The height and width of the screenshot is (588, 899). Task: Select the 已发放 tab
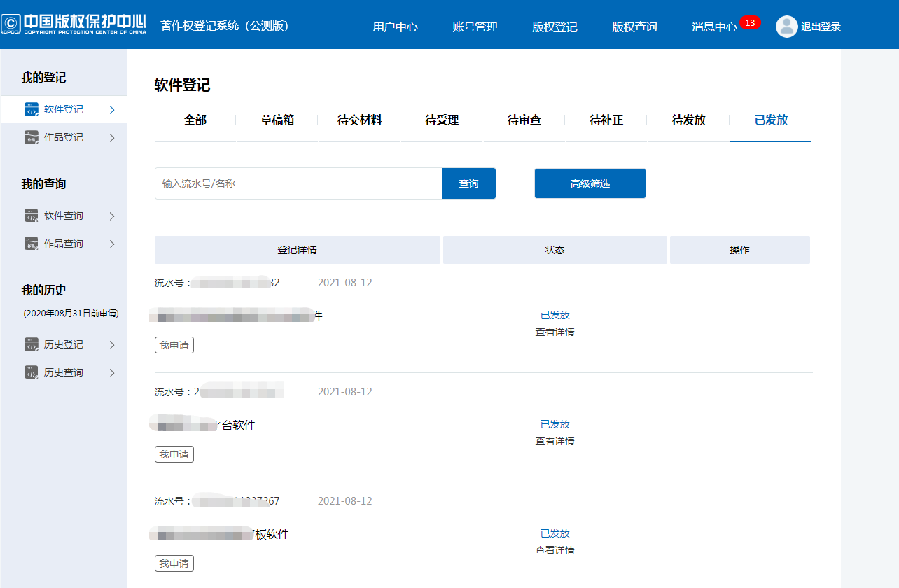[x=771, y=120]
